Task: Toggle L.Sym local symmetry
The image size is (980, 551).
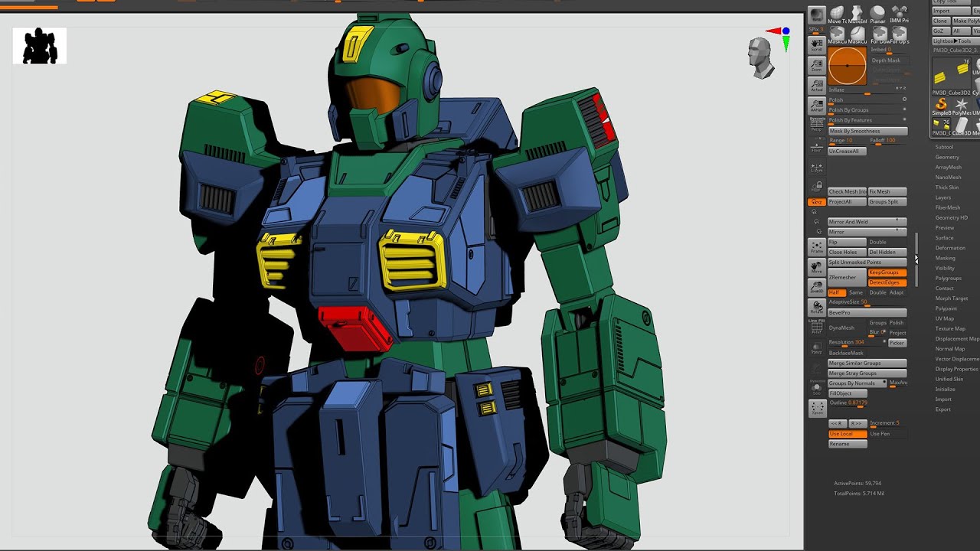Action: click(817, 167)
